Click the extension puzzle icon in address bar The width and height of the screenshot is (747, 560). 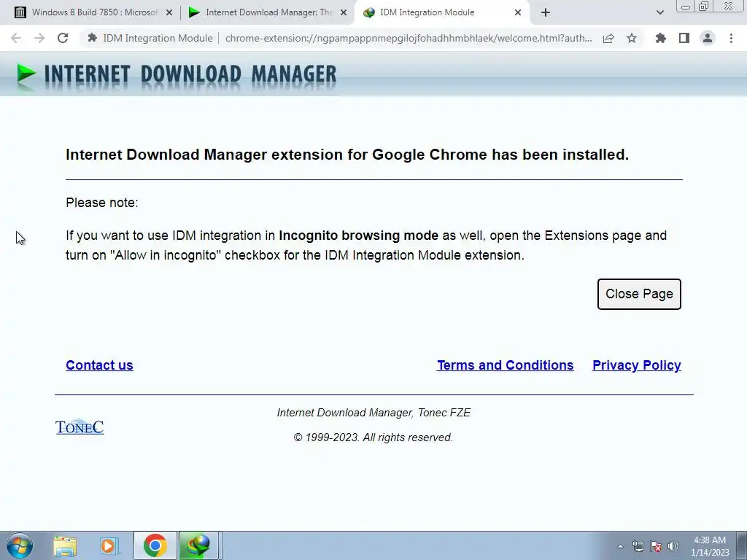tap(93, 38)
